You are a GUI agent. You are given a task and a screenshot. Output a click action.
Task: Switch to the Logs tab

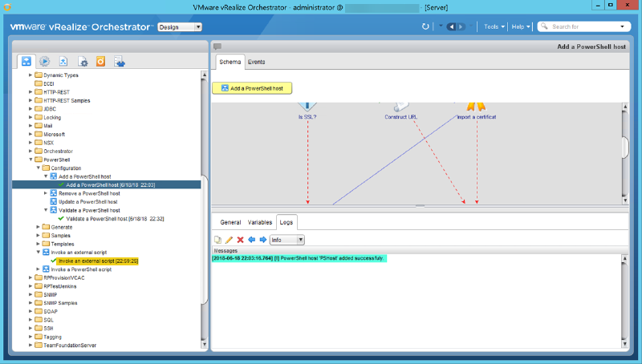coord(286,222)
